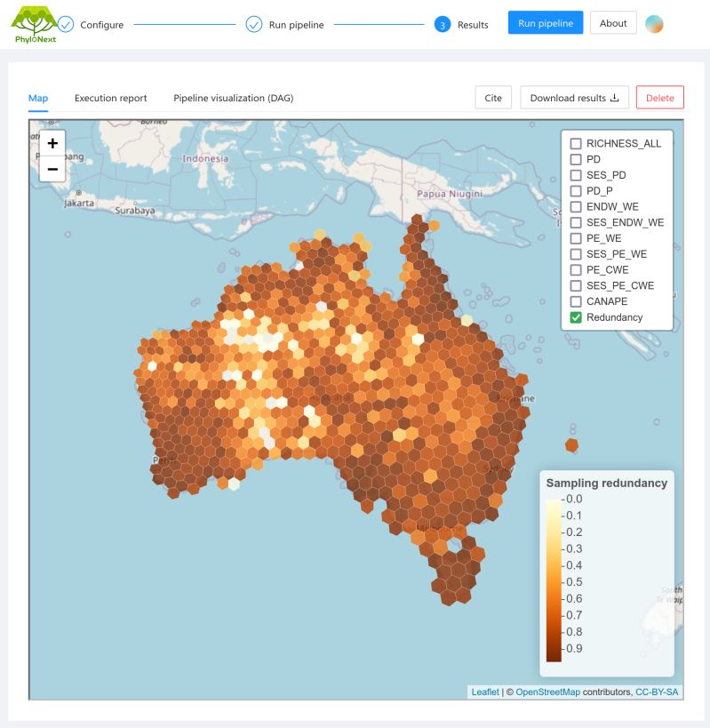Click the Papua Niugini label on the map
Screen dimensions: 710x728
pos(450,194)
